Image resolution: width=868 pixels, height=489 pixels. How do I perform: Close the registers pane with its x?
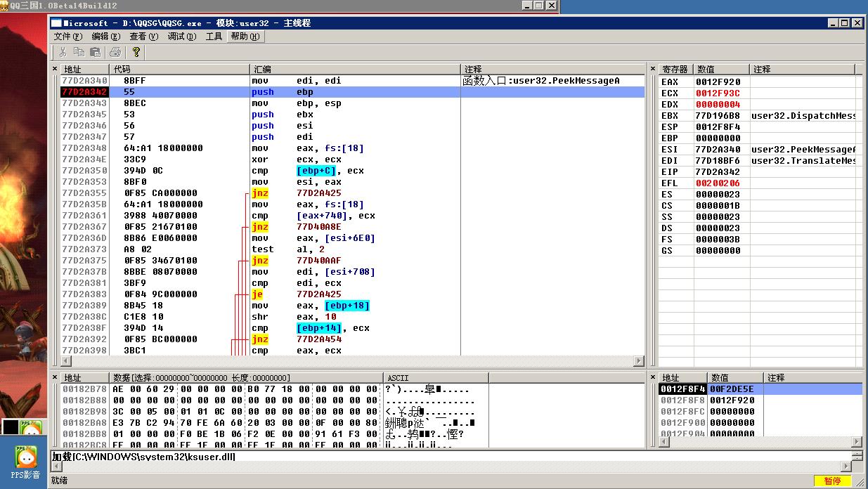pos(653,69)
